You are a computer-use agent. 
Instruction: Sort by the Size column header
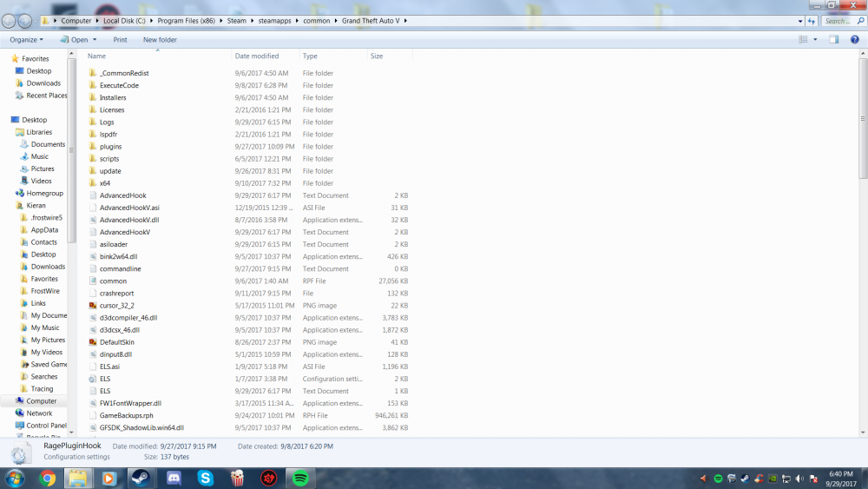pos(390,56)
